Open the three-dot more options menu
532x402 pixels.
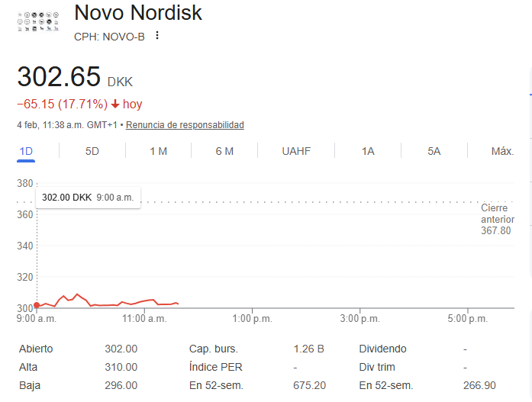[157, 36]
